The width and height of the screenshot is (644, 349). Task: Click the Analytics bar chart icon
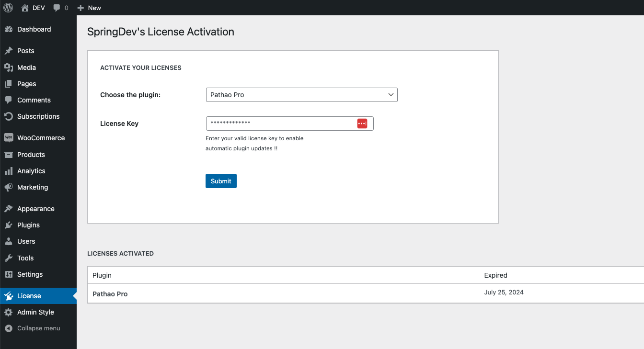pos(9,171)
